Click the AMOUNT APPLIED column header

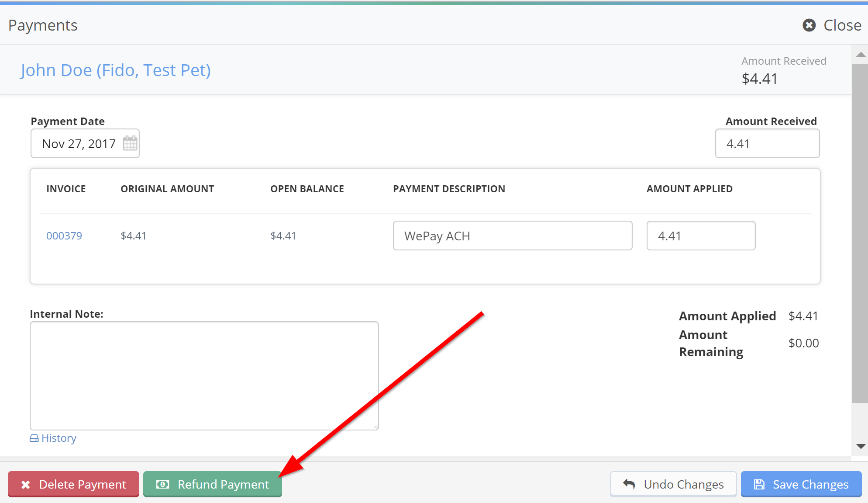(689, 189)
